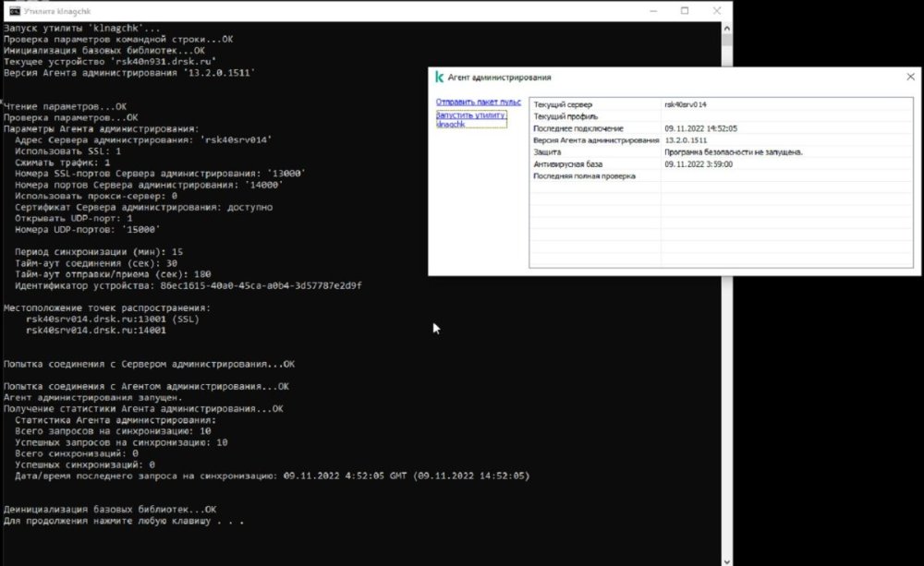Select the 'Текущий сервер' label cell

coord(595,104)
